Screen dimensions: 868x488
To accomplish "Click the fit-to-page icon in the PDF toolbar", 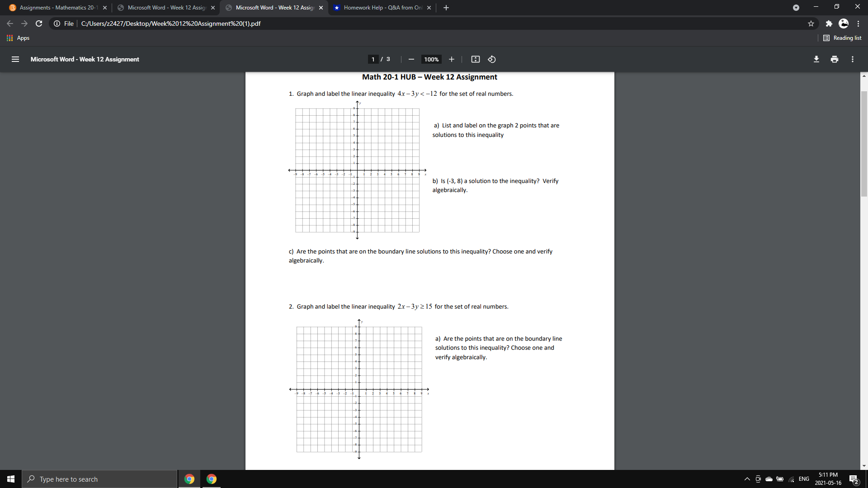I will point(475,59).
